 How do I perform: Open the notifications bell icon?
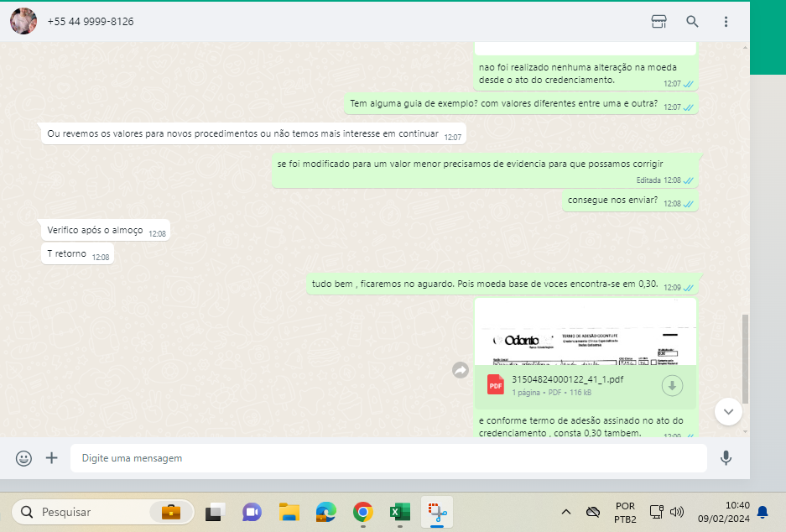point(763,512)
